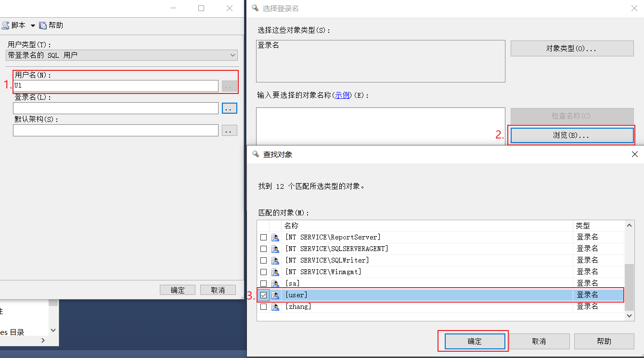Image resolution: width=644 pixels, height=358 pixels.
Task: Select the [NT SERVICE\SQLSERVERAGENT] row
Action: coord(337,249)
